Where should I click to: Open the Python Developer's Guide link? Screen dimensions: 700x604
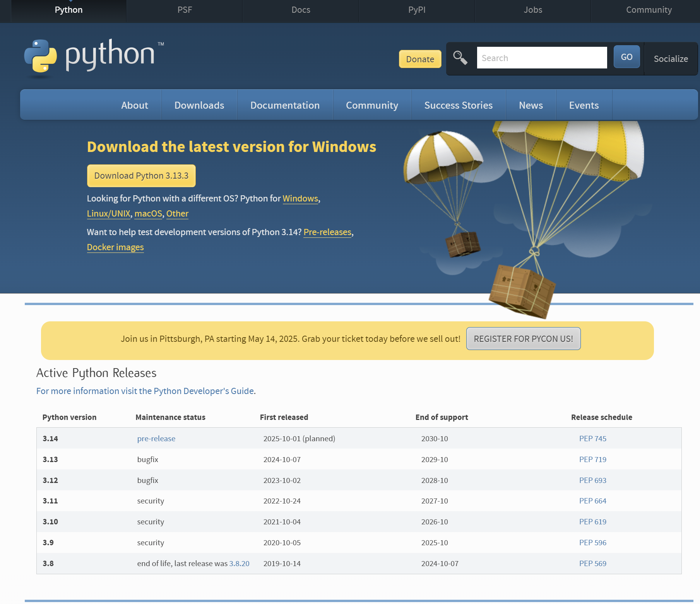[x=145, y=391]
